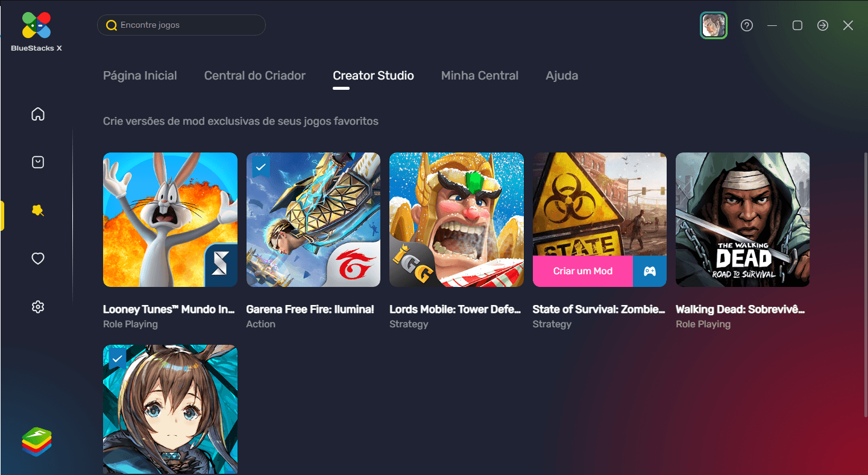
Task: Open the help question-mark icon
Action: [747, 25]
